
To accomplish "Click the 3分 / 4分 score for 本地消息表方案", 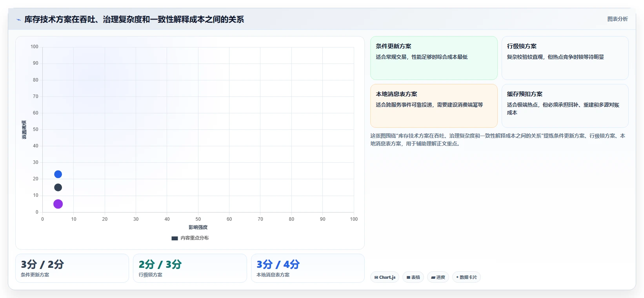I will click(278, 264).
